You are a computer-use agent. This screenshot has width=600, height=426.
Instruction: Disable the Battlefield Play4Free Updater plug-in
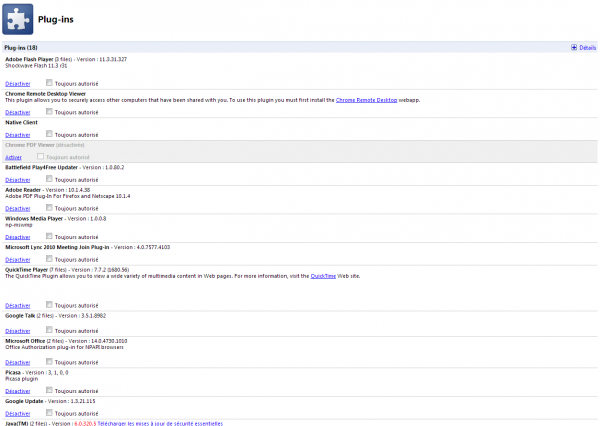pyautogui.click(x=18, y=180)
